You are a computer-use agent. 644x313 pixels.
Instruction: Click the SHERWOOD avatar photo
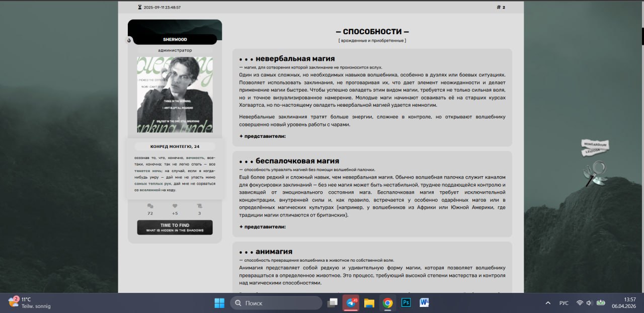[x=175, y=94]
